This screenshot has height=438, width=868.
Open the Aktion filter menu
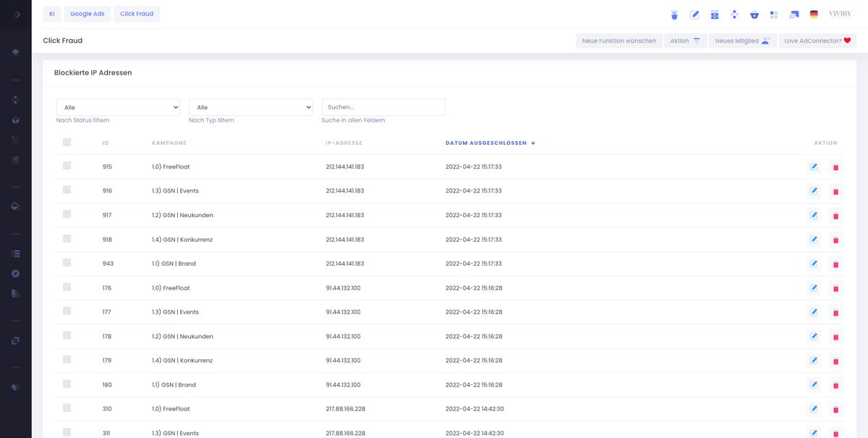point(685,41)
